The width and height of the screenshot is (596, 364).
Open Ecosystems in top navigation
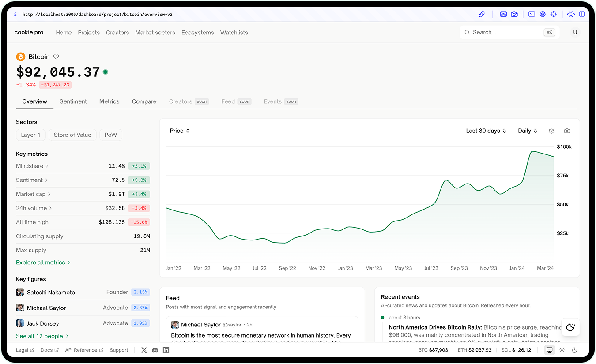click(x=197, y=33)
